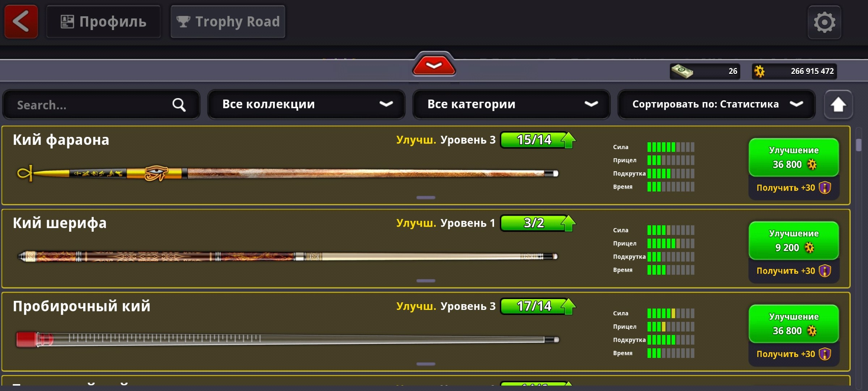
Task: Switch to the Trophy Road tab
Action: pyautogui.click(x=228, y=22)
